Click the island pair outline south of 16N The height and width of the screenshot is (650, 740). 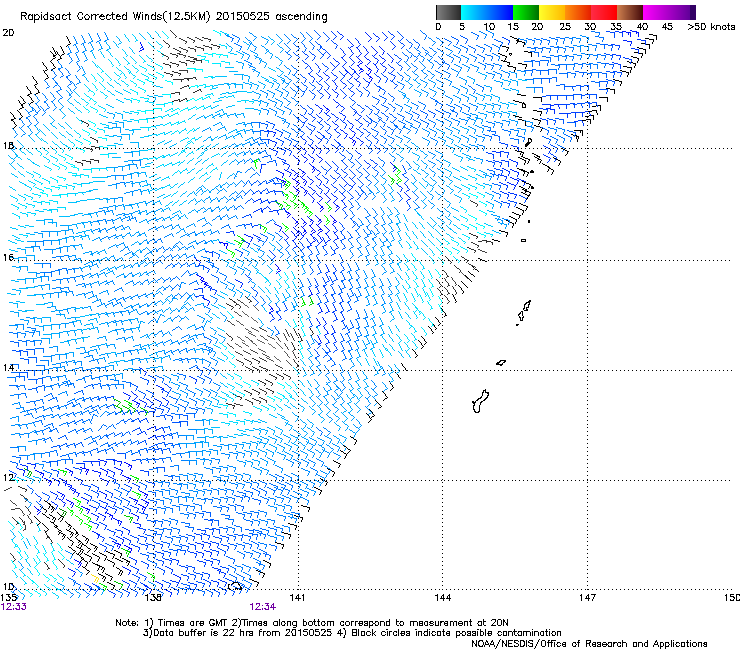[x=524, y=312]
